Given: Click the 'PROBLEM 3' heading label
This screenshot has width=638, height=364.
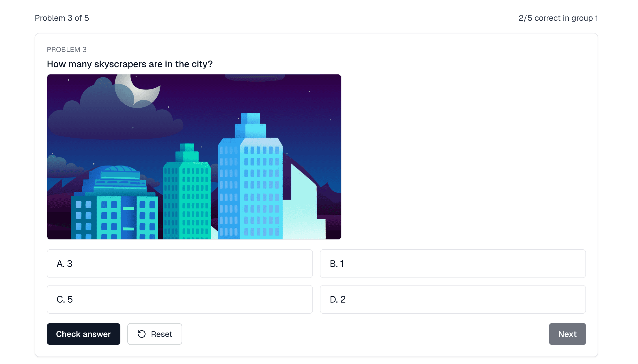Looking at the screenshot, I should pyautogui.click(x=67, y=50).
